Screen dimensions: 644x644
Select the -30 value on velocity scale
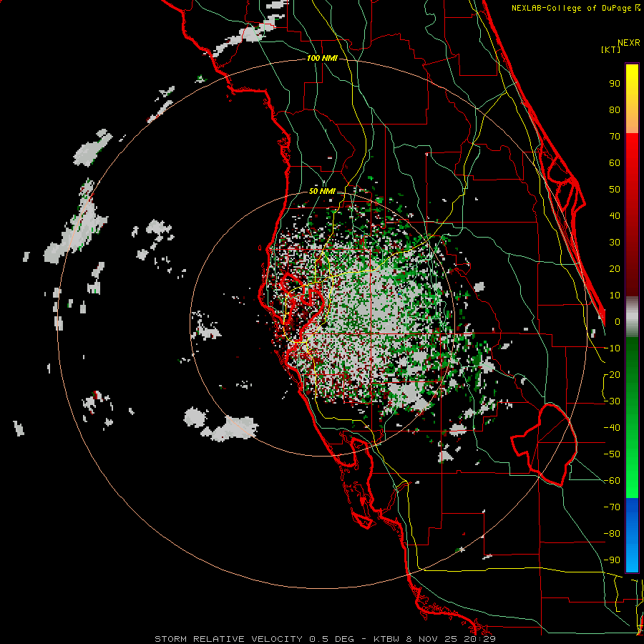[x=612, y=401]
